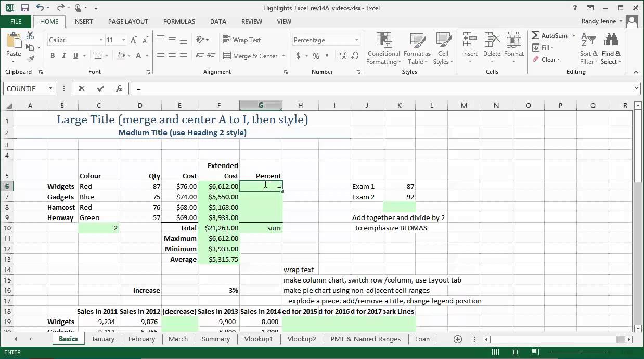Image resolution: width=644 pixels, height=359 pixels.
Task: Click the Cut scissors icon
Action: pyautogui.click(x=30, y=35)
